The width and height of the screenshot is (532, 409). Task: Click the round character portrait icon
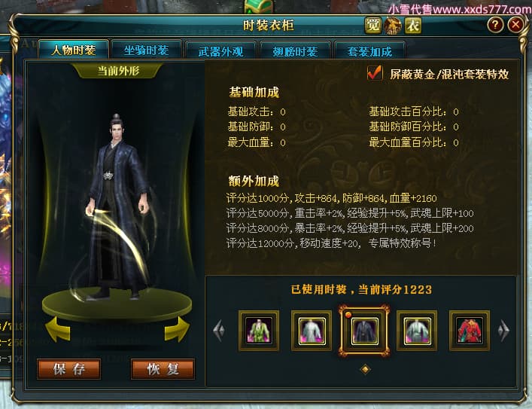(x=393, y=26)
